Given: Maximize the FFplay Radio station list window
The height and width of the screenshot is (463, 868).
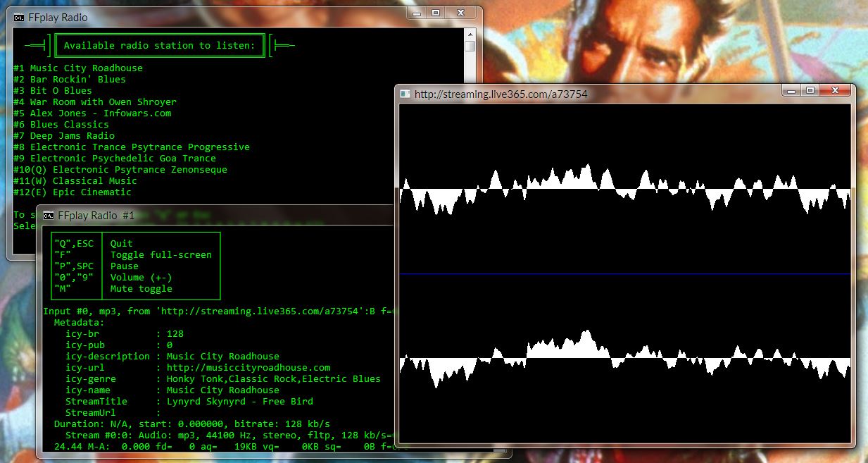Looking at the screenshot, I should tap(436, 13).
